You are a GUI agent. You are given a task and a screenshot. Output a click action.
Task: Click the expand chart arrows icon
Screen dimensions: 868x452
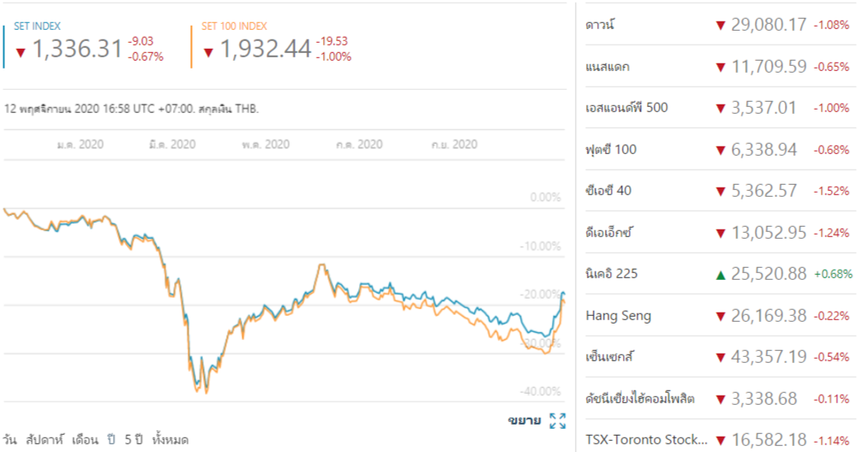pos(557,420)
